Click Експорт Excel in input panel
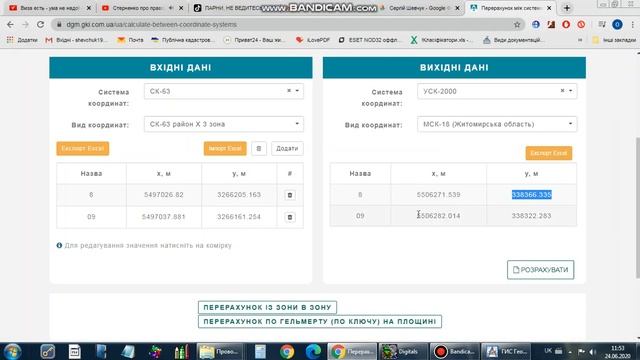 [x=82, y=149]
